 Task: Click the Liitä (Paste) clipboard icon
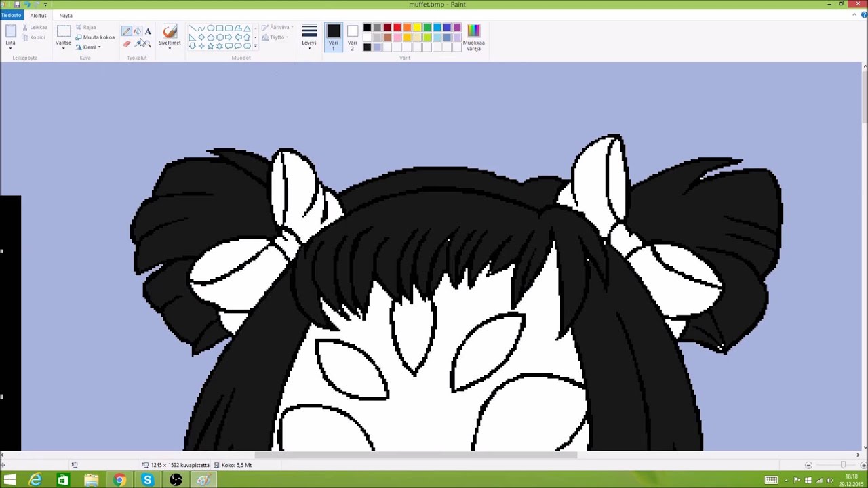point(10,32)
